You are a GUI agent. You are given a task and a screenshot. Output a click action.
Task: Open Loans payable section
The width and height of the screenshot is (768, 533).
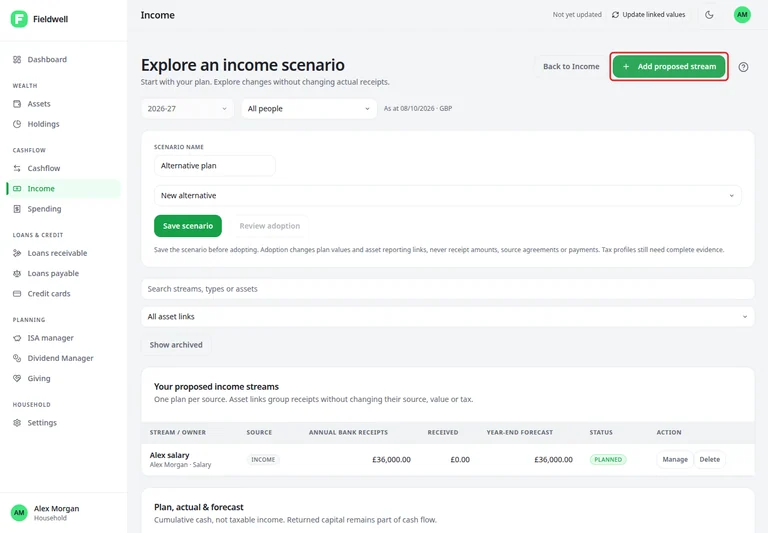(x=64, y=273)
